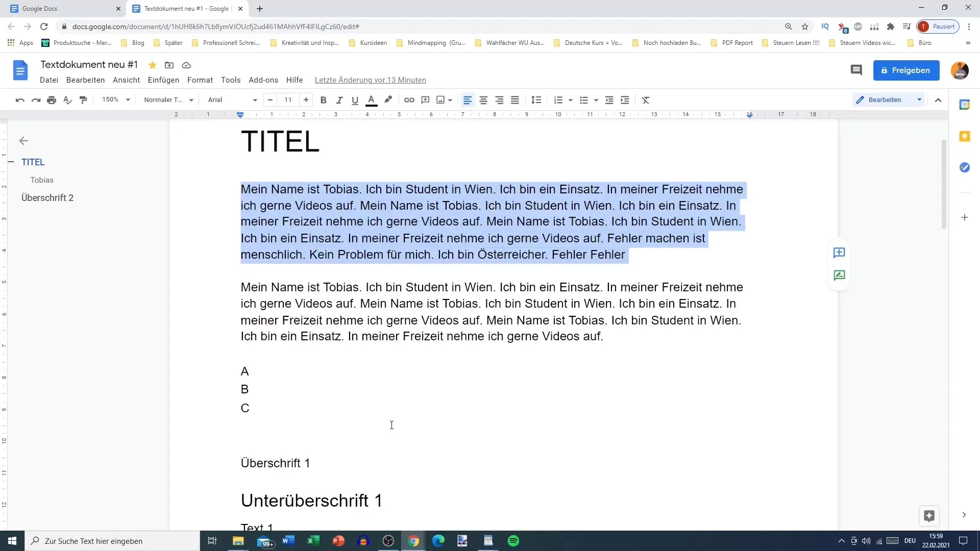
Task: Apply italic formatting
Action: coord(339,100)
